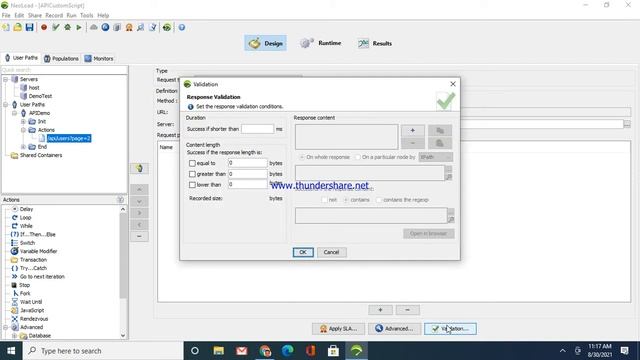
Task: Click the orange person toolbar icon
Action: point(129,27)
